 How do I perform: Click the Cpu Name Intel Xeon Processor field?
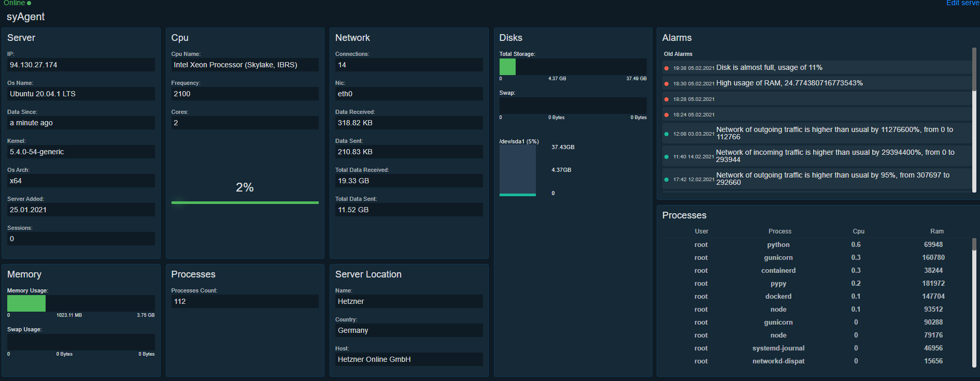point(245,65)
